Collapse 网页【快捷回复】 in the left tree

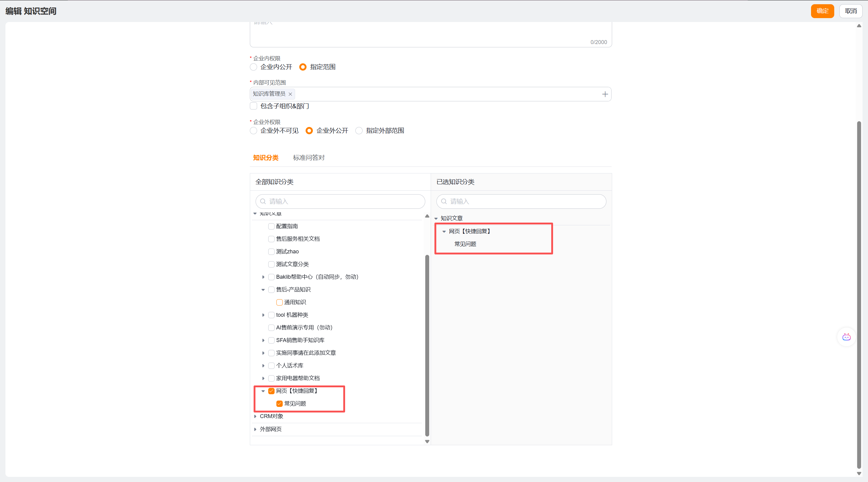(263, 391)
